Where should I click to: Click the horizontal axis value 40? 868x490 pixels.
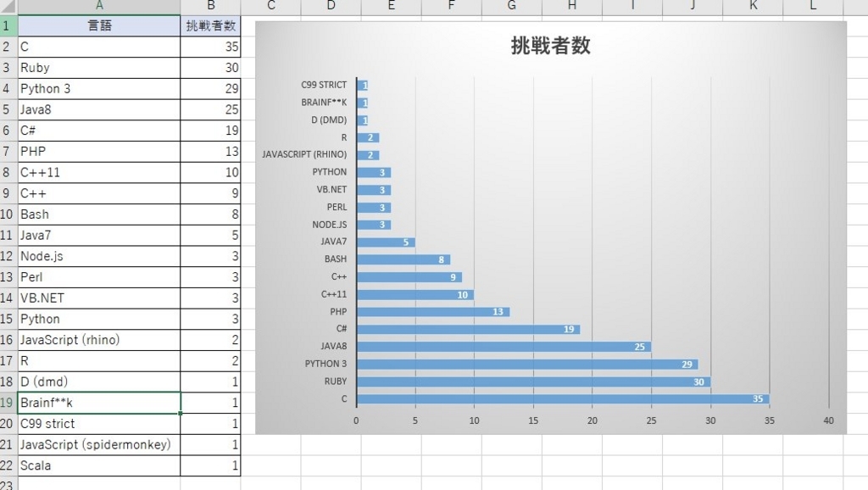[829, 420]
